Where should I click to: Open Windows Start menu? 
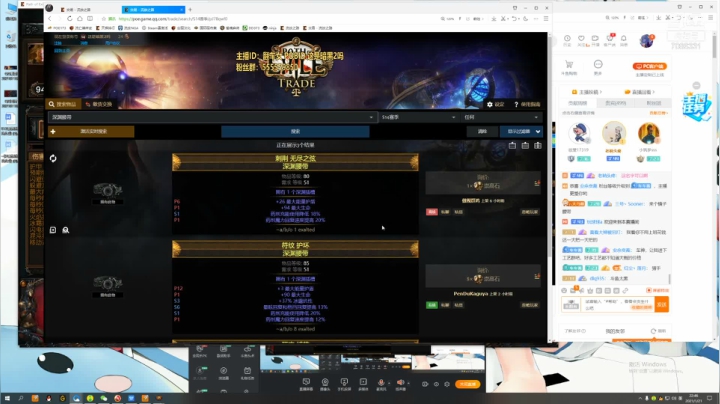(x=7, y=398)
